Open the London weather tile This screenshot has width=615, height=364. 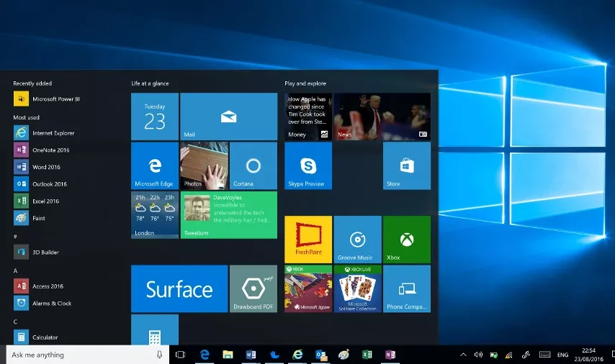click(155, 215)
